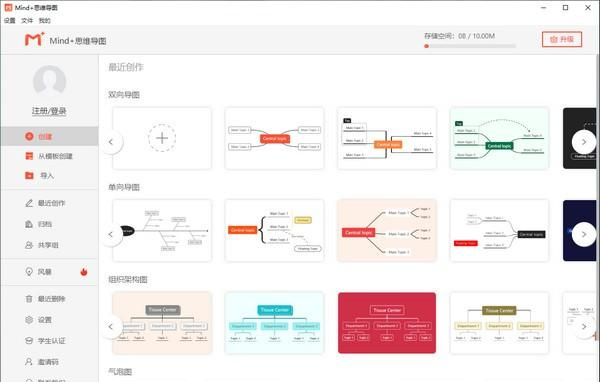600x382 pixels.
Task: Open the 我的 menu in menu bar
Action: [x=44, y=20]
